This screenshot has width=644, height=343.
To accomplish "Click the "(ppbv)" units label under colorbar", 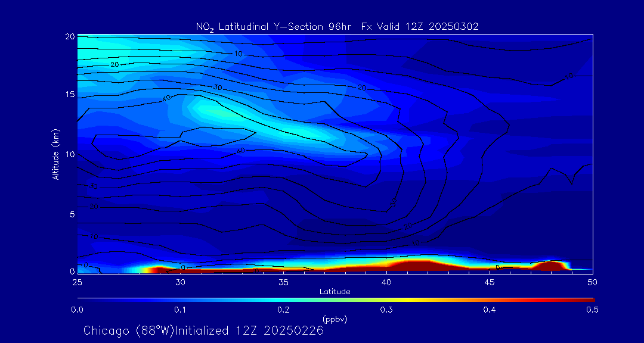I will click(x=335, y=319).
